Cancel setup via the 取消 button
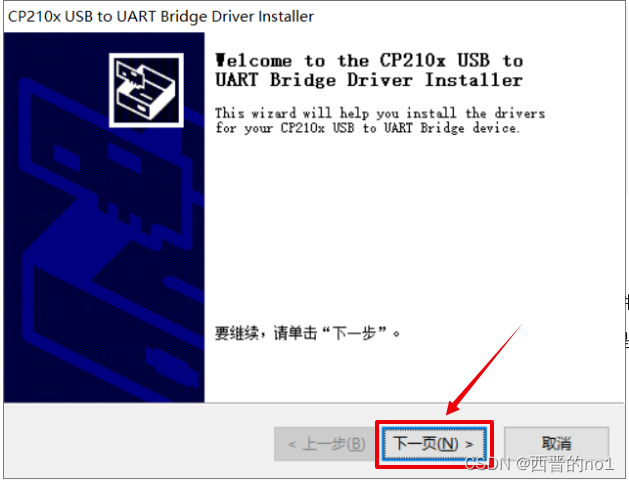Image resolution: width=629 pixels, height=482 pixels. pos(556,444)
